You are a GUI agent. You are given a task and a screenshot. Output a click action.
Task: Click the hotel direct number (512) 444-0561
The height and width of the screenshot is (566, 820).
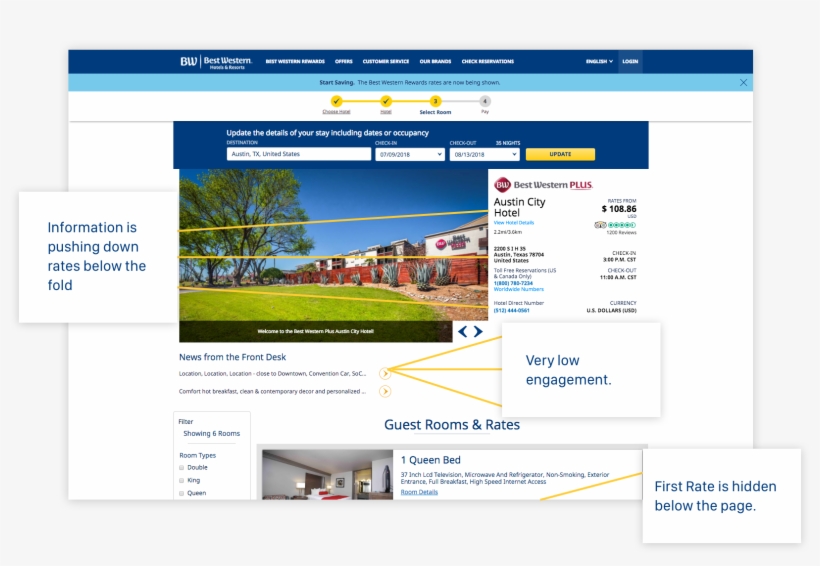coord(511,311)
